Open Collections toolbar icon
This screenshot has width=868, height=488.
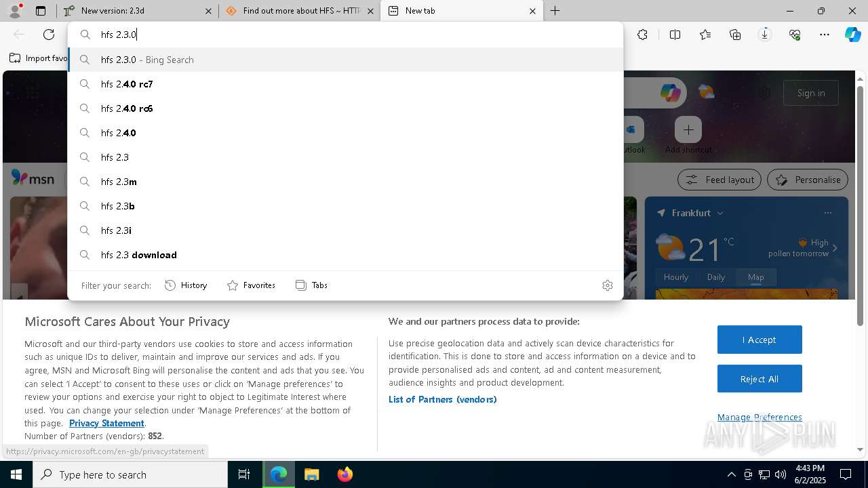click(x=735, y=35)
